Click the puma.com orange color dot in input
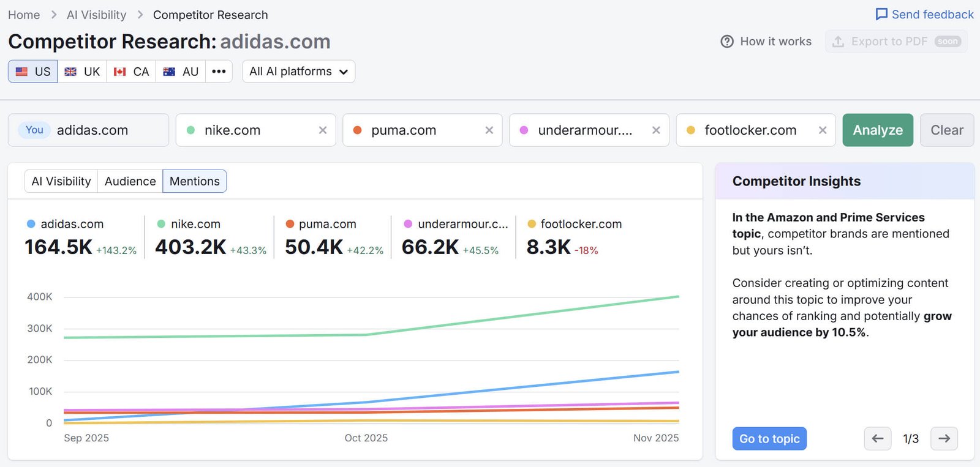Viewport: 980px width, 467px height. pyautogui.click(x=358, y=130)
